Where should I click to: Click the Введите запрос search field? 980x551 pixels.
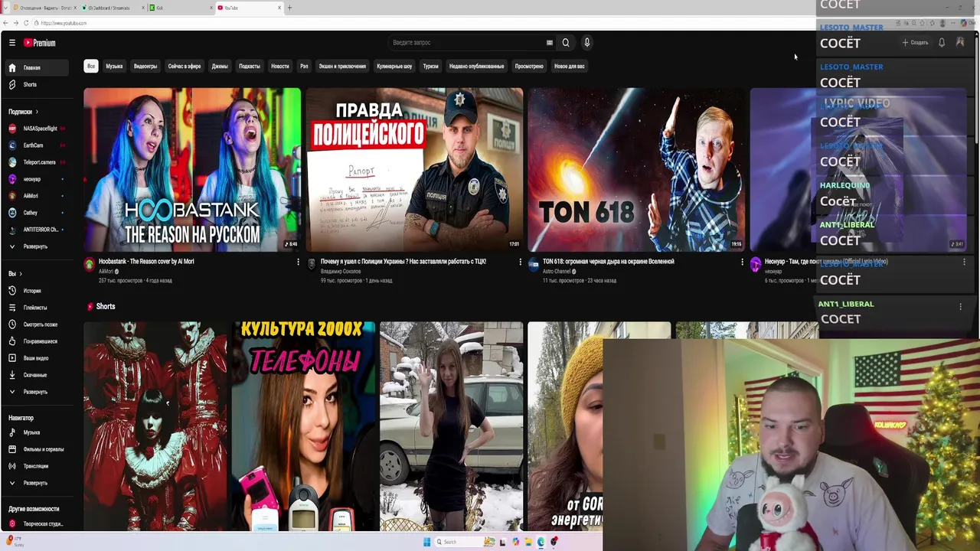point(467,43)
